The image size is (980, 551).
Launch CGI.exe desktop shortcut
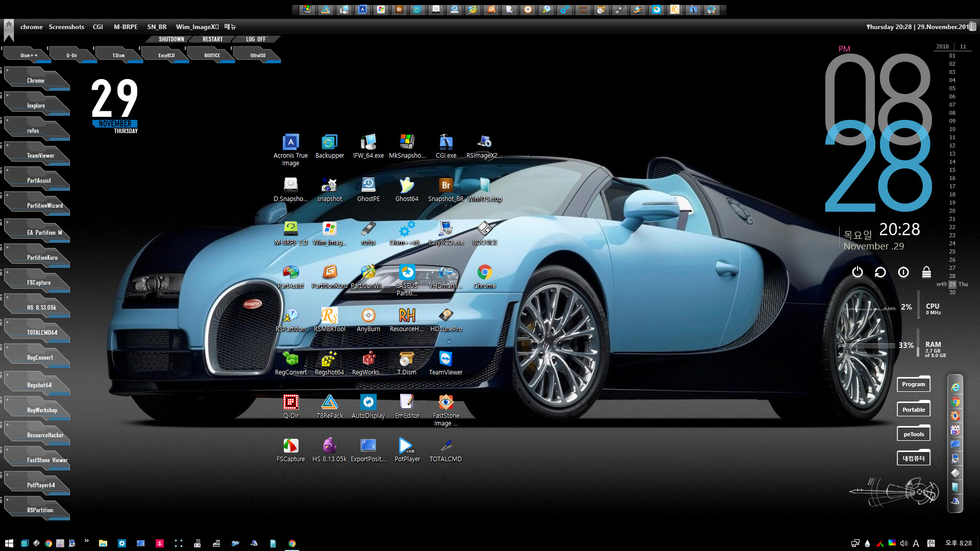click(x=446, y=146)
